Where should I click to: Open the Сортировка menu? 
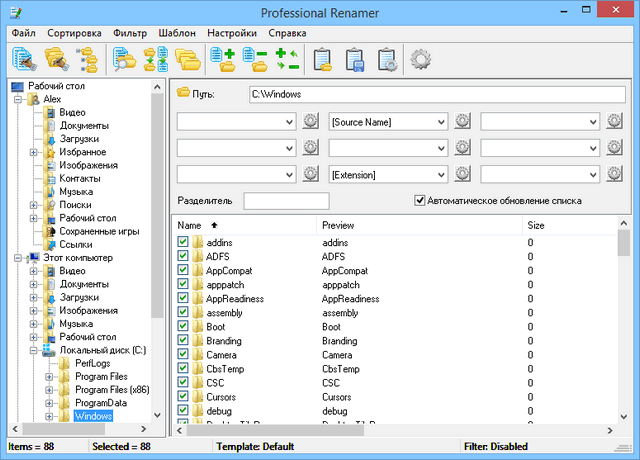tap(73, 32)
